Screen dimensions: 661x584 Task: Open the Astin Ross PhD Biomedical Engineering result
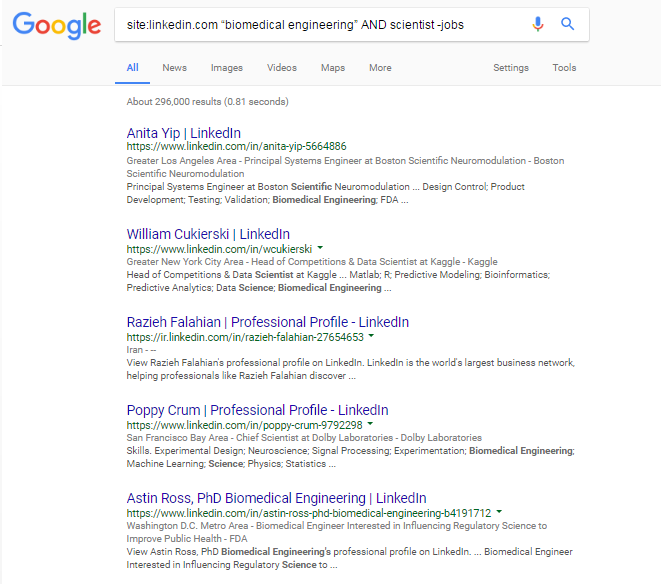tap(276, 498)
